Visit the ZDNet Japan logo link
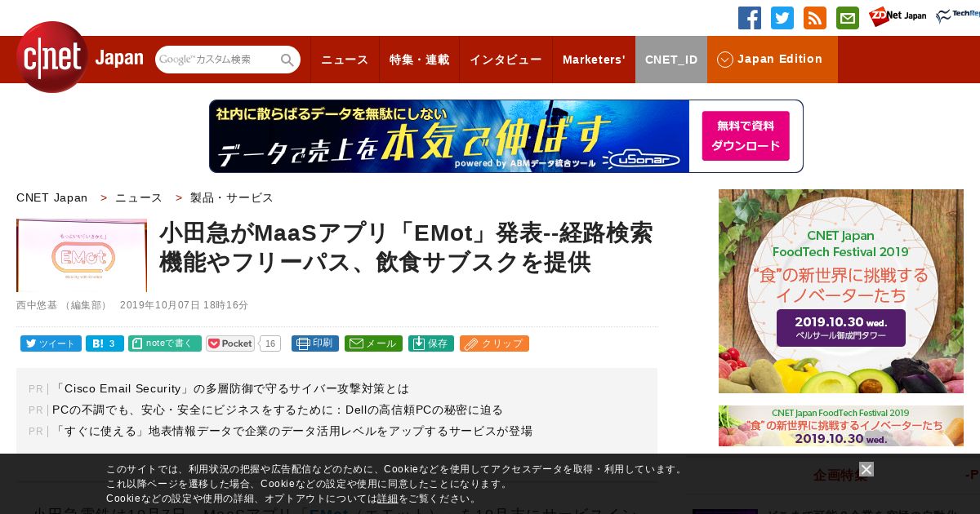The image size is (980, 514). point(898,16)
